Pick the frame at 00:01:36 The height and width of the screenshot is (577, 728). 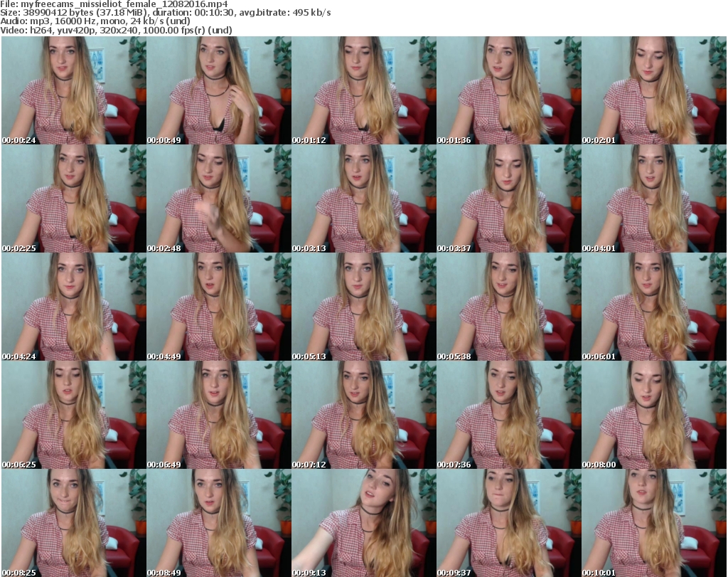(x=509, y=90)
